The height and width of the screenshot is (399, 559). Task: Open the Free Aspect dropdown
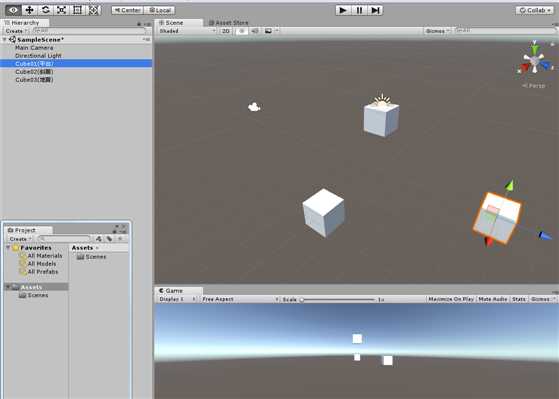240,299
